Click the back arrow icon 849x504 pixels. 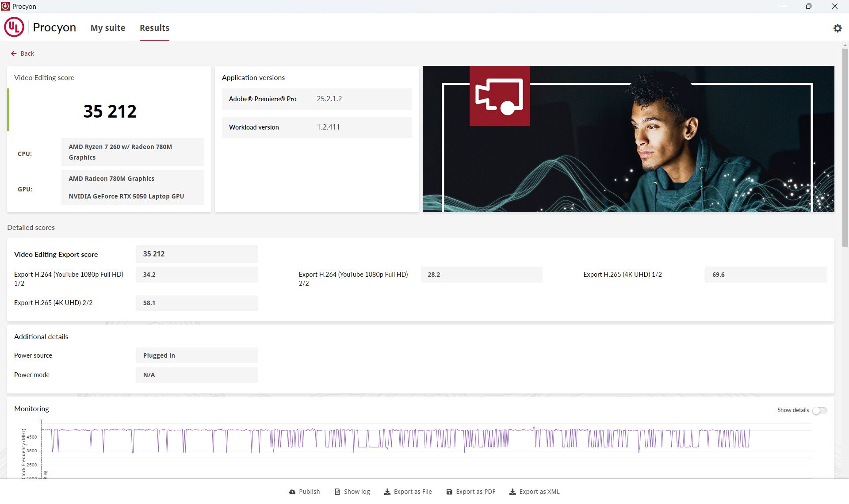pos(14,53)
